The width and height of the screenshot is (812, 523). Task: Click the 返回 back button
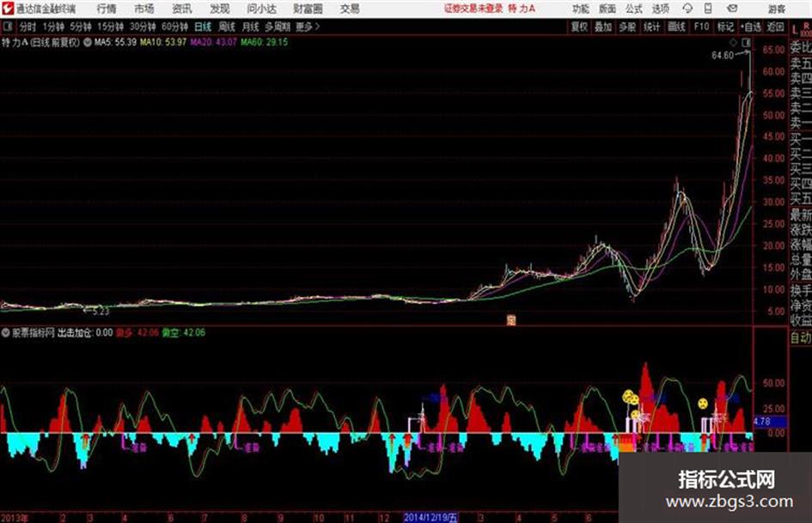775,27
